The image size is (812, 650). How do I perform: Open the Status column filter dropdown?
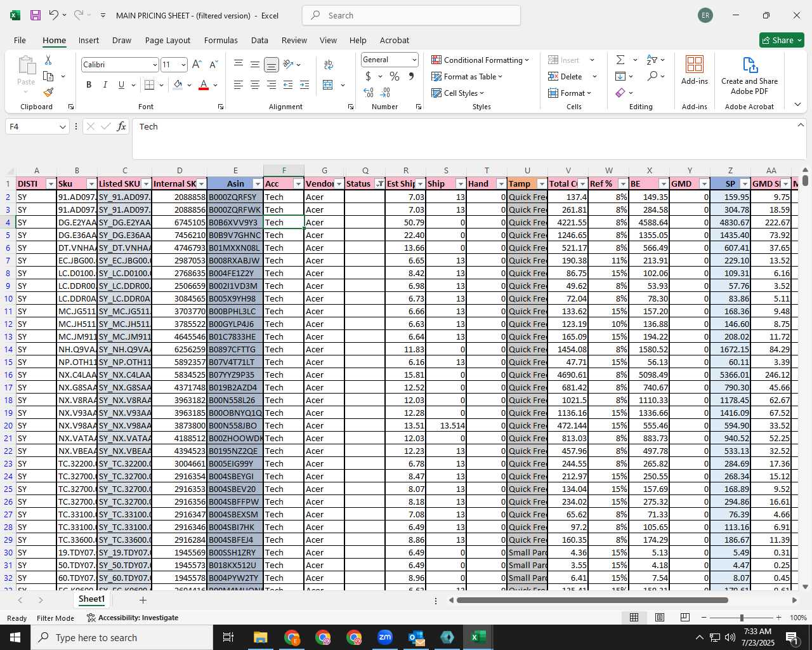[379, 184]
